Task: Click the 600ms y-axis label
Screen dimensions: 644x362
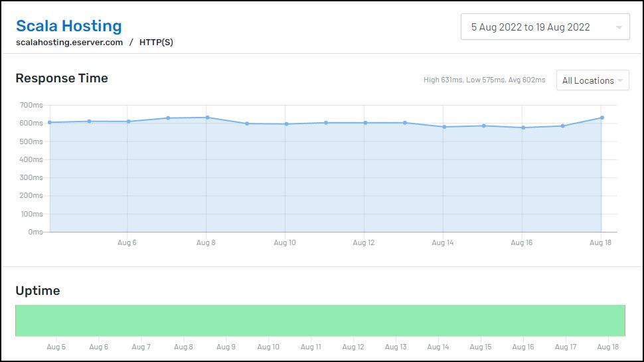Action: coord(31,124)
